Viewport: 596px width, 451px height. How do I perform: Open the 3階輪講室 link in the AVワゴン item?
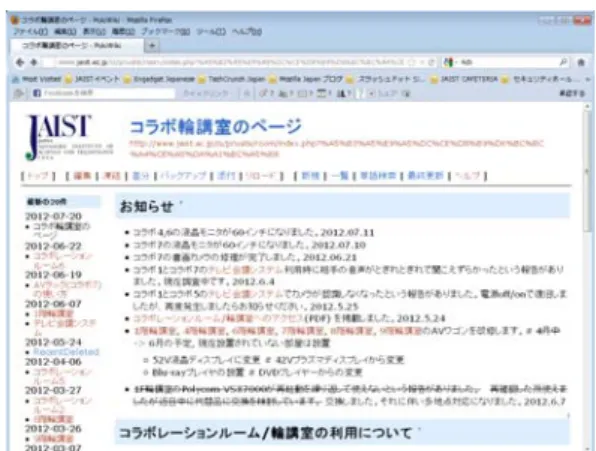(155, 331)
